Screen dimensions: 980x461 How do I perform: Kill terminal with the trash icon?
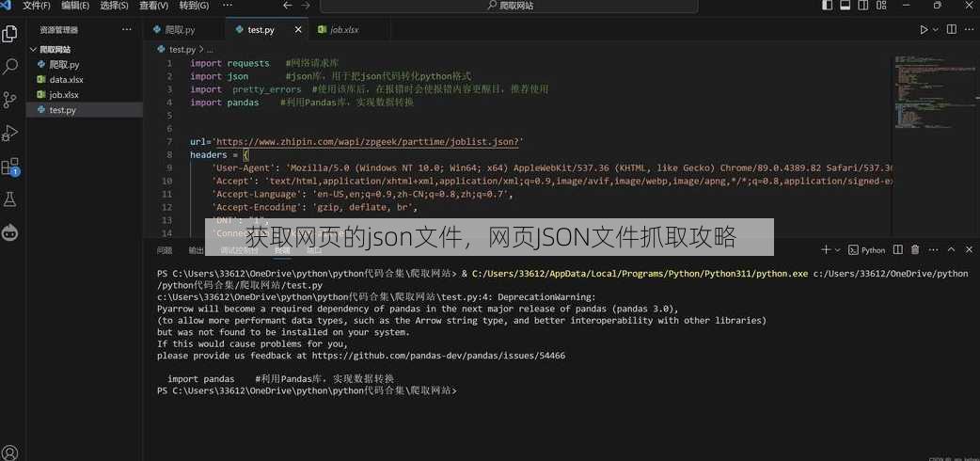(x=915, y=249)
